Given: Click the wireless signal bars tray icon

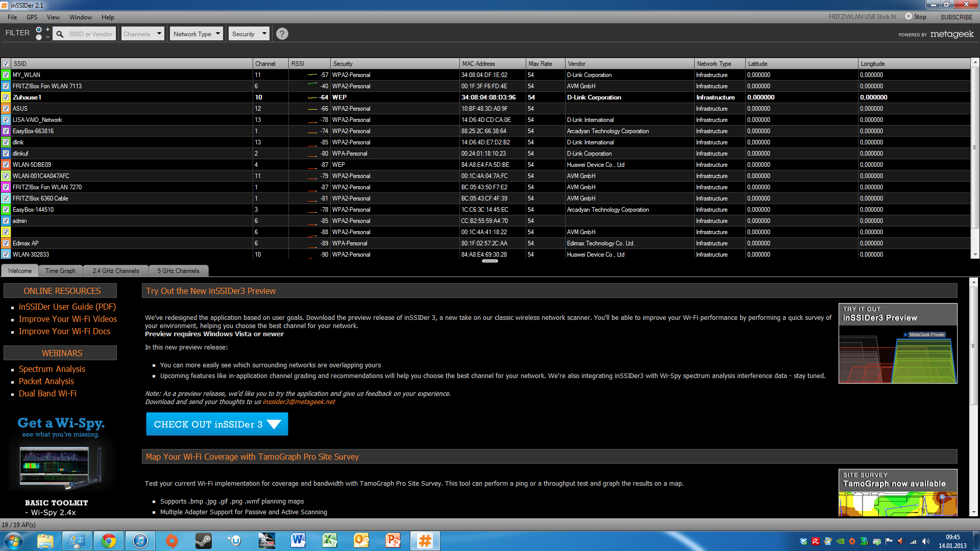Looking at the screenshot, I should point(914,541).
